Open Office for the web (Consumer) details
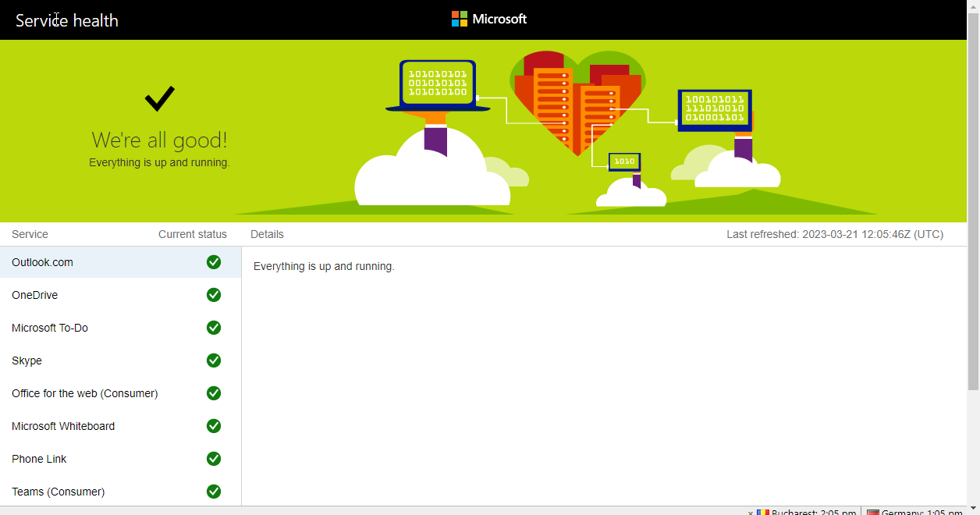Image resolution: width=980 pixels, height=515 pixels. 121,393
